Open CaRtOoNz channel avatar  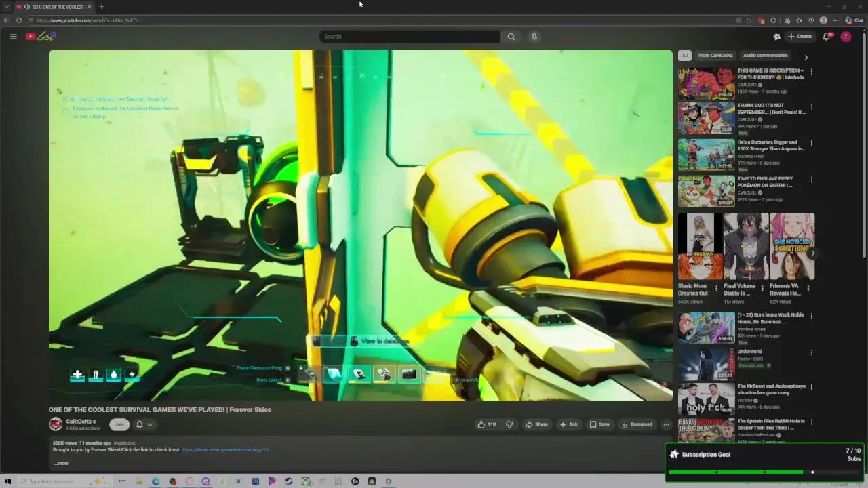[x=56, y=424]
